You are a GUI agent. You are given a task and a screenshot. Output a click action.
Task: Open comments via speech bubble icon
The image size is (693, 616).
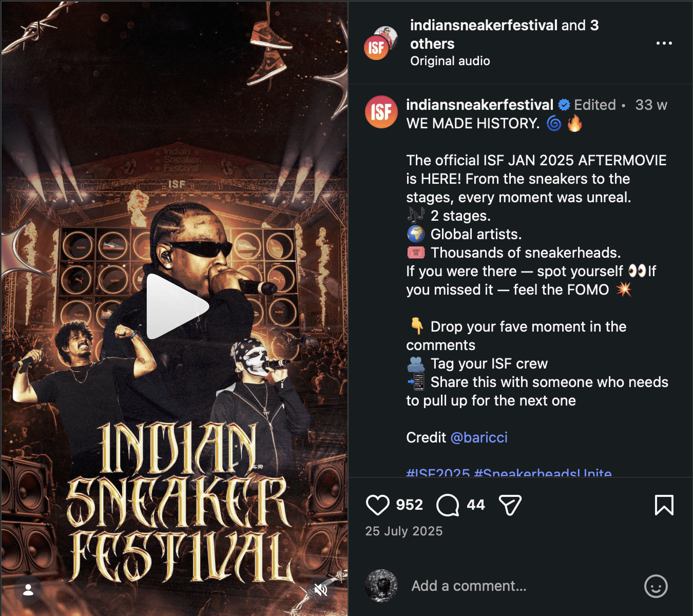[x=448, y=505]
